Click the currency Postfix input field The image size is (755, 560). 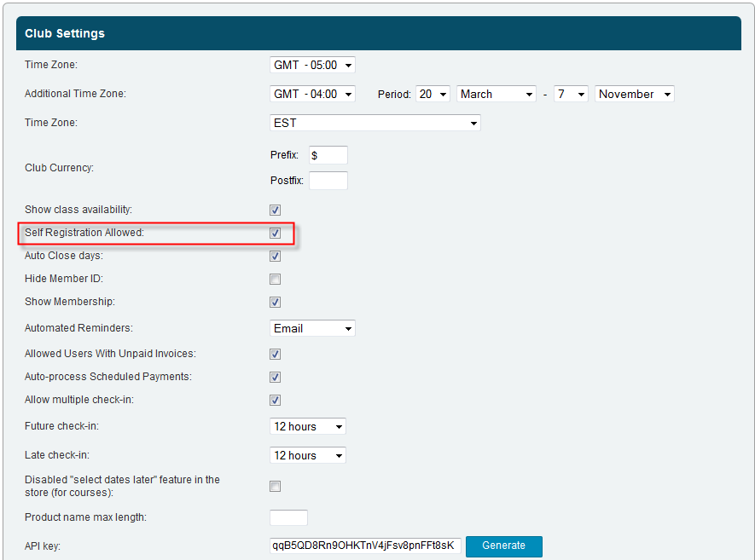coord(328,181)
